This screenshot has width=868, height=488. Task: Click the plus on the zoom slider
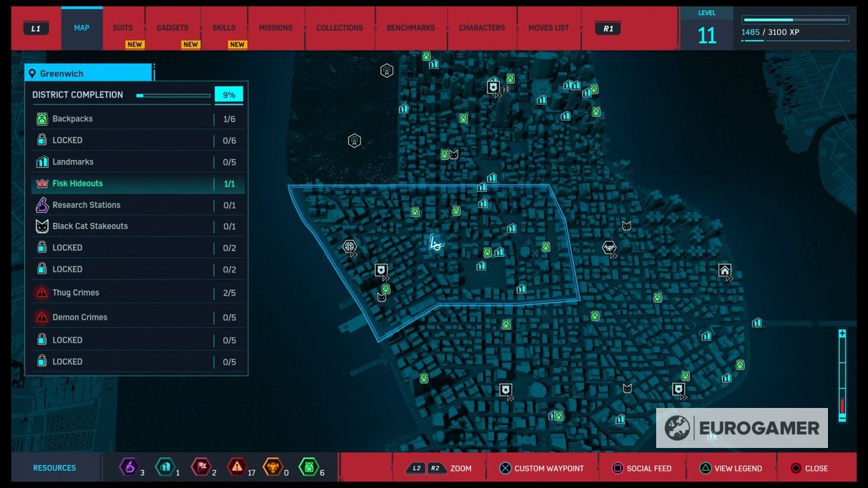[x=842, y=334]
